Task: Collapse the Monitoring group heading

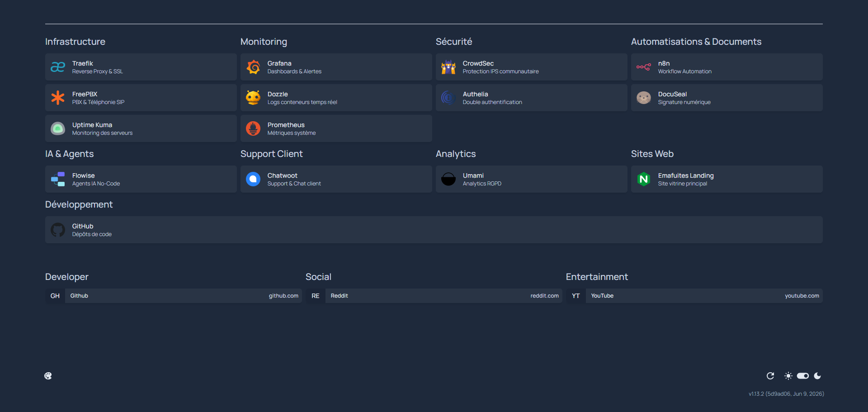Action: 264,42
